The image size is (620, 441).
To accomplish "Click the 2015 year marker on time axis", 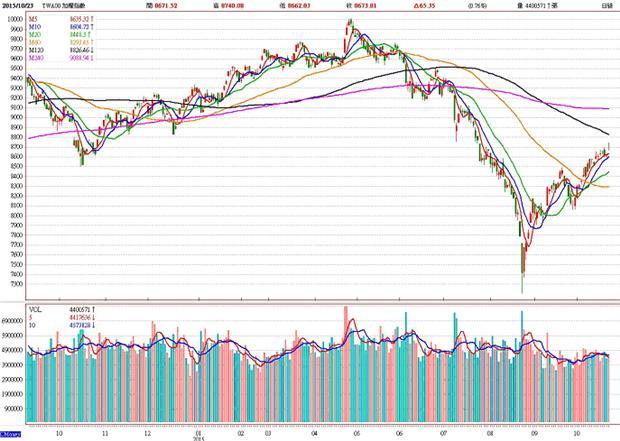I will (x=199, y=440).
